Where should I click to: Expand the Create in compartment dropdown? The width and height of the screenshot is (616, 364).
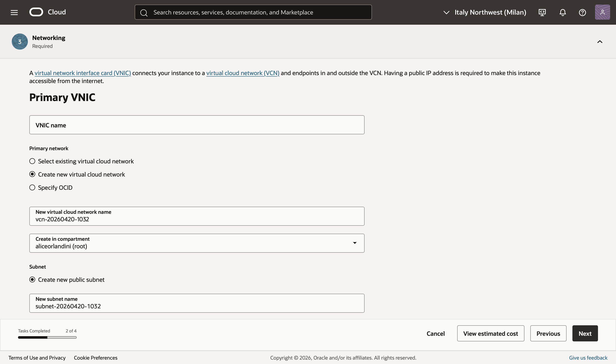point(355,243)
